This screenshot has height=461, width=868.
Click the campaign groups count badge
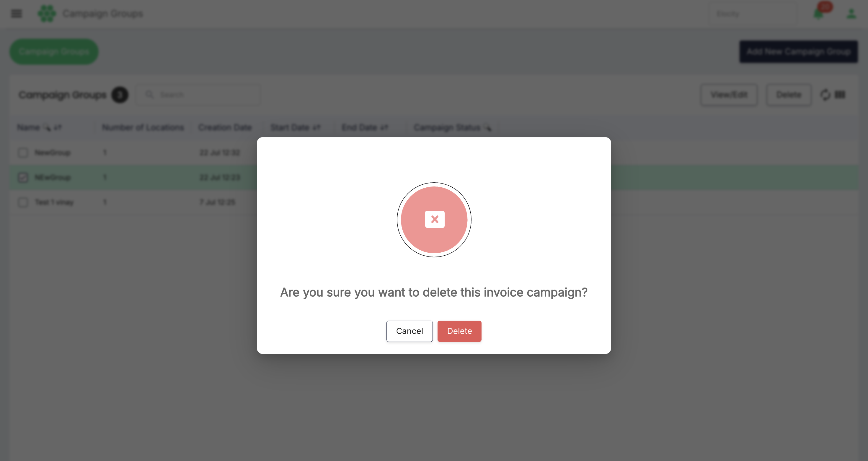(120, 95)
